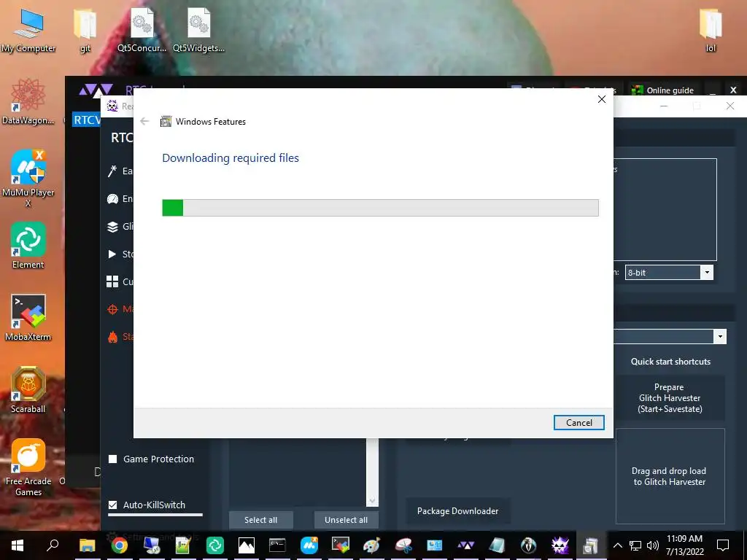The image size is (747, 560).
Task: Click the gauge icon in RTC sidebar
Action: point(112,199)
